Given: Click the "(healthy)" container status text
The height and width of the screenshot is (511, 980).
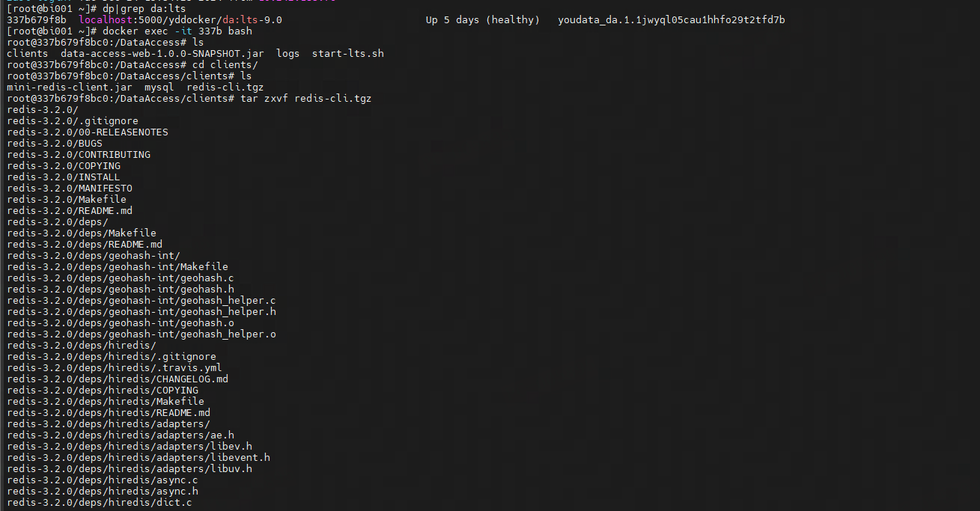Looking at the screenshot, I should pos(513,20).
